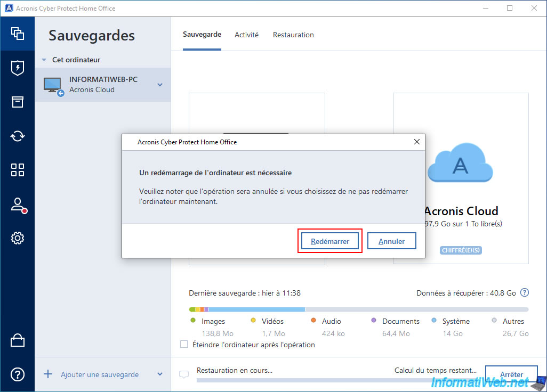Click the 424 ko Audio value
This screenshot has width=547, height=392.
333,333
